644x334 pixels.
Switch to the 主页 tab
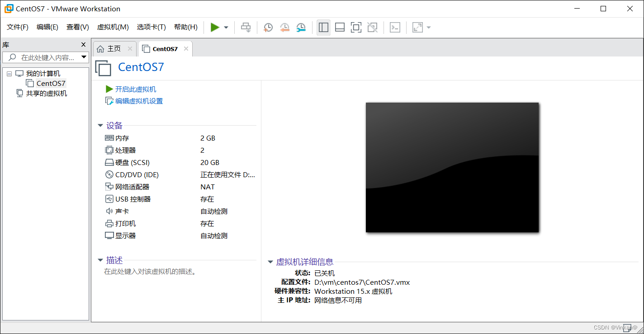point(114,48)
